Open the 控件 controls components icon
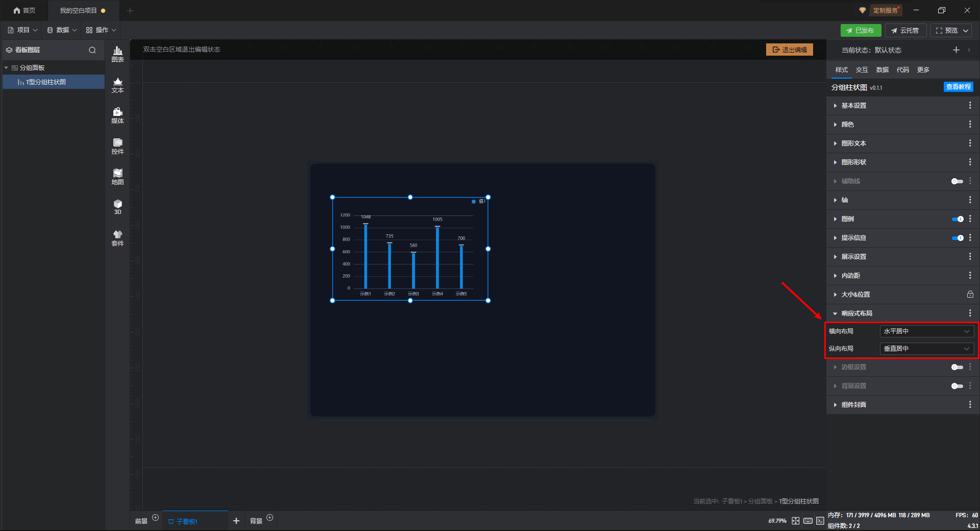The width and height of the screenshot is (980, 531). 117,146
